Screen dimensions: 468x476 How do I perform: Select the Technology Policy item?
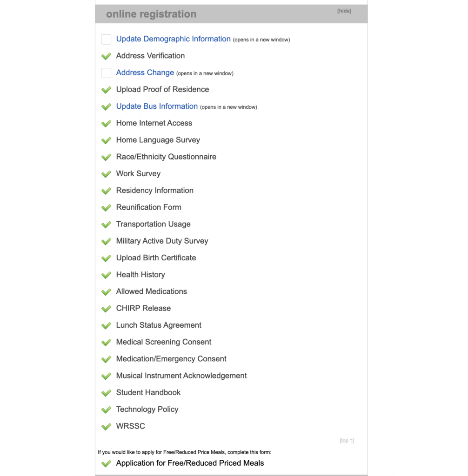[x=147, y=409]
